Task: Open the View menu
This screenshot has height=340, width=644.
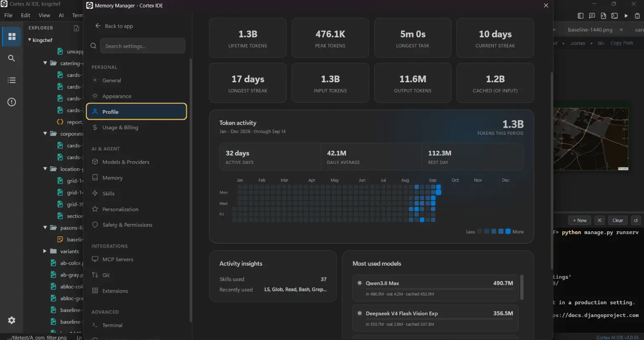Action: click(44, 15)
